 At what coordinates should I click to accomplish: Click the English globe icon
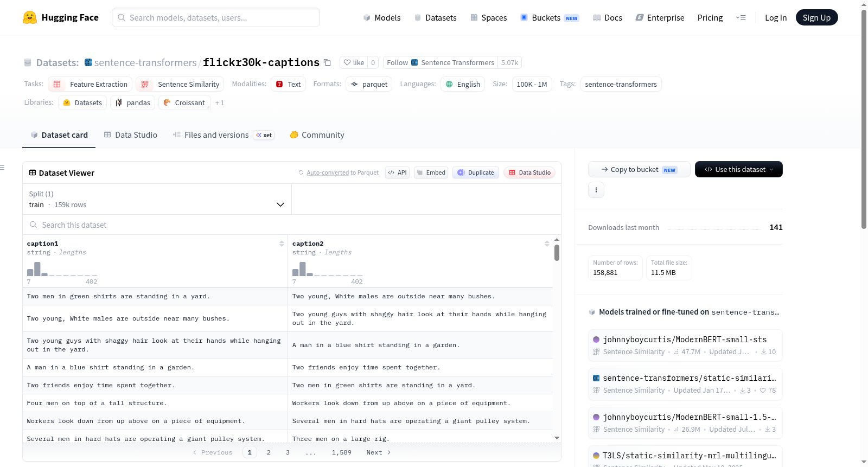(449, 84)
